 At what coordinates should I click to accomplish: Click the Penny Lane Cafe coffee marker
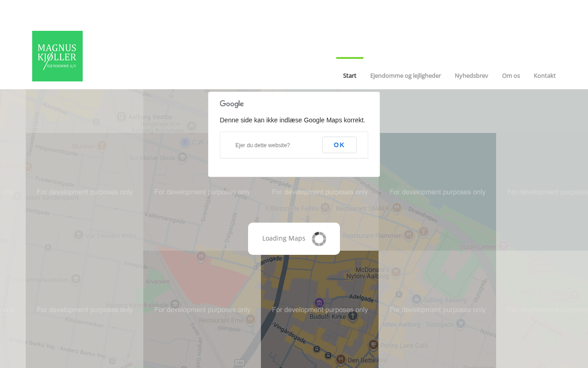373,344
